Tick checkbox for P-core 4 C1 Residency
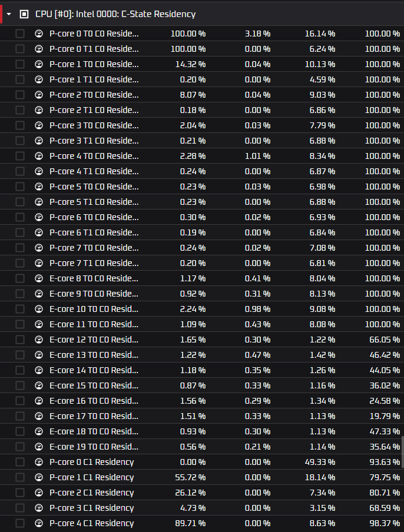This screenshot has width=404, height=532. coord(20,523)
